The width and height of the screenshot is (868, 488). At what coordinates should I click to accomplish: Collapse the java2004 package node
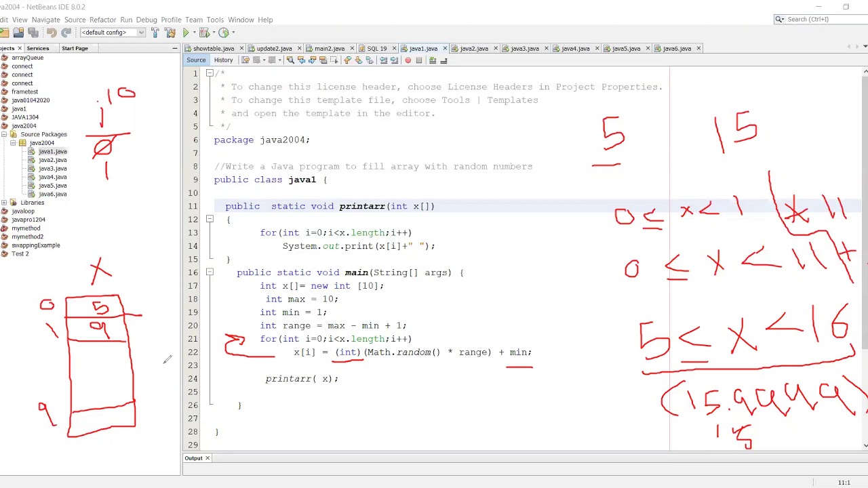13,143
